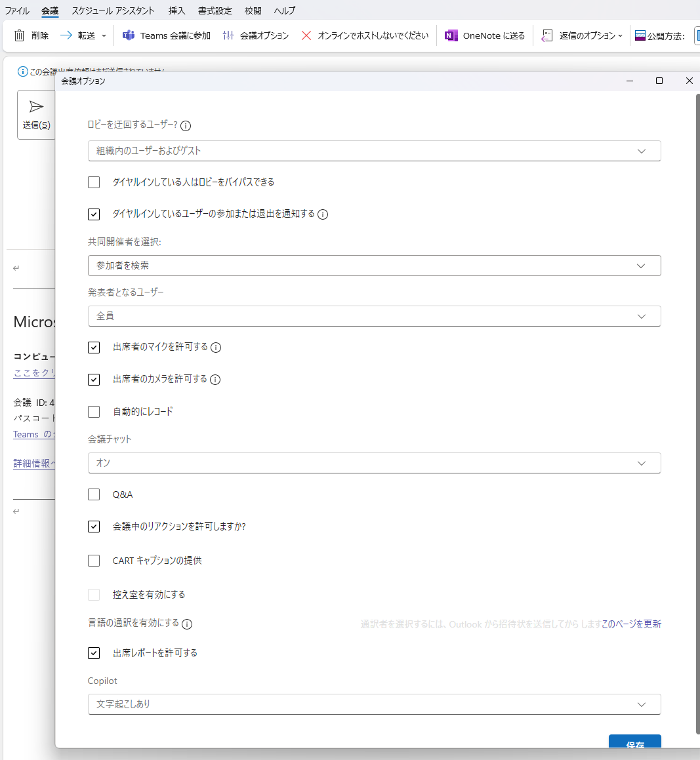
Task: Check the Q&A checkbox
Action: pyautogui.click(x=94, y=494)
